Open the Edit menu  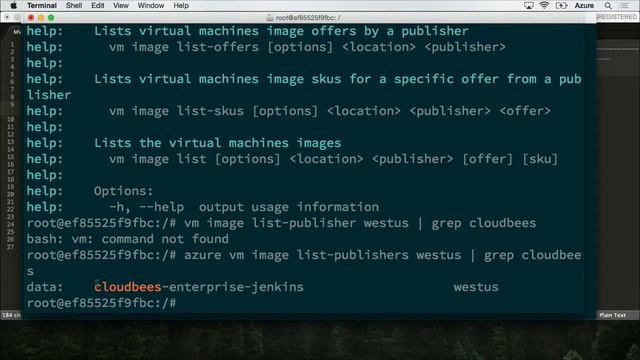(x=98, y=6)
